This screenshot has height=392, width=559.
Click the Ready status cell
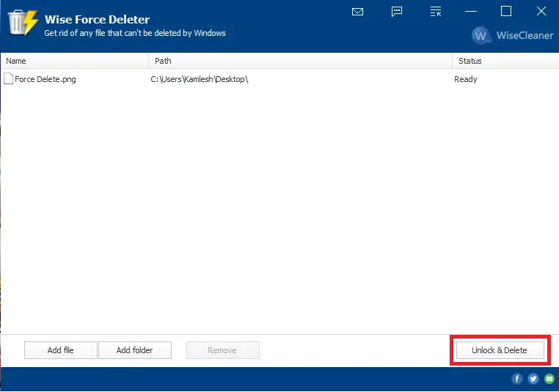tap(465, 79)
